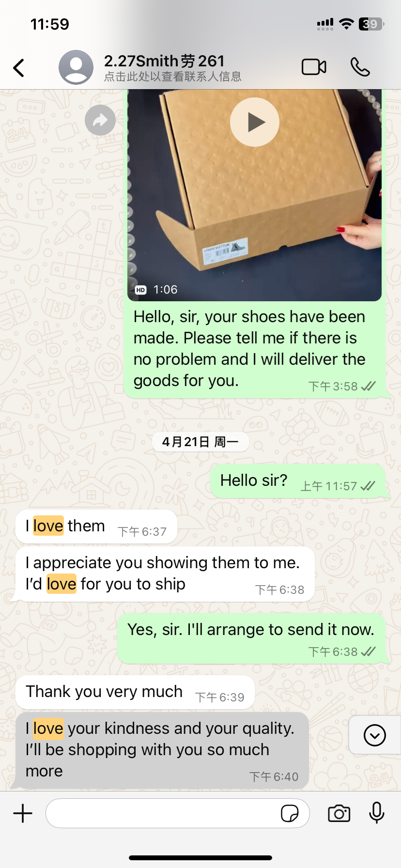Start a voice call via phone icon
The height and width of the screenshot is (868, 401).
pos(360,67)
